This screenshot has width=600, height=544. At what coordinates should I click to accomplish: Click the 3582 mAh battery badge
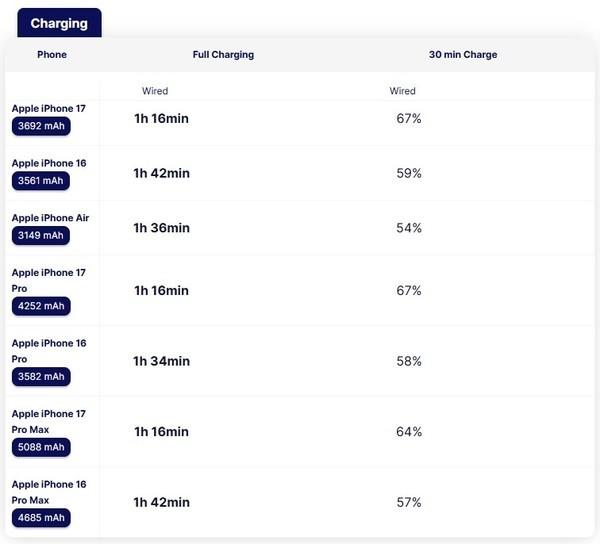click(x=41, y=376)
